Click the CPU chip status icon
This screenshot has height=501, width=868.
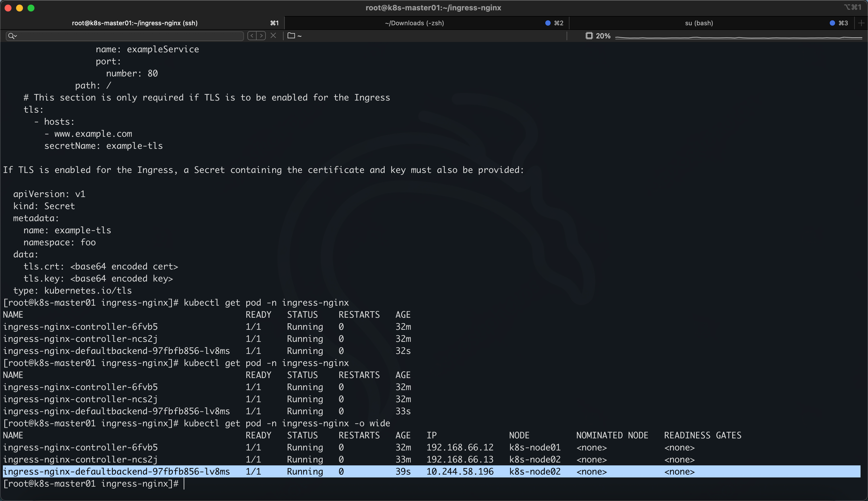pos(589,36)
